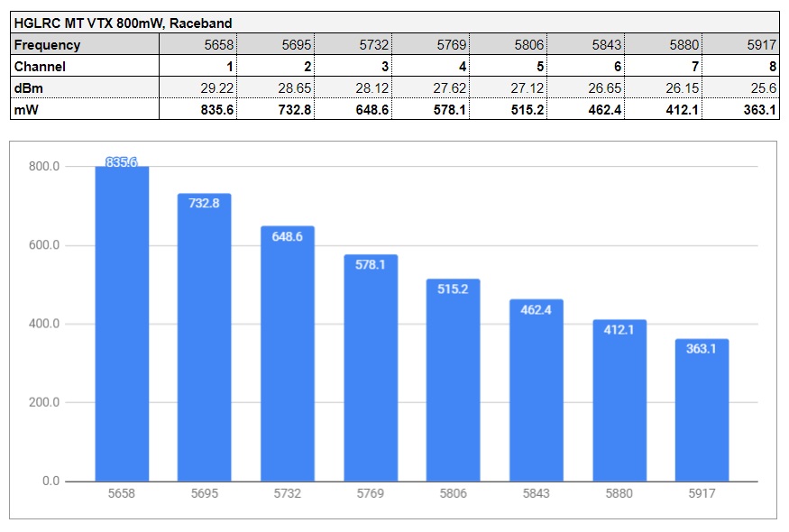Click the table cell with dBm value 25.6
The height and width of the screenshot is (532, 789).
741,87
